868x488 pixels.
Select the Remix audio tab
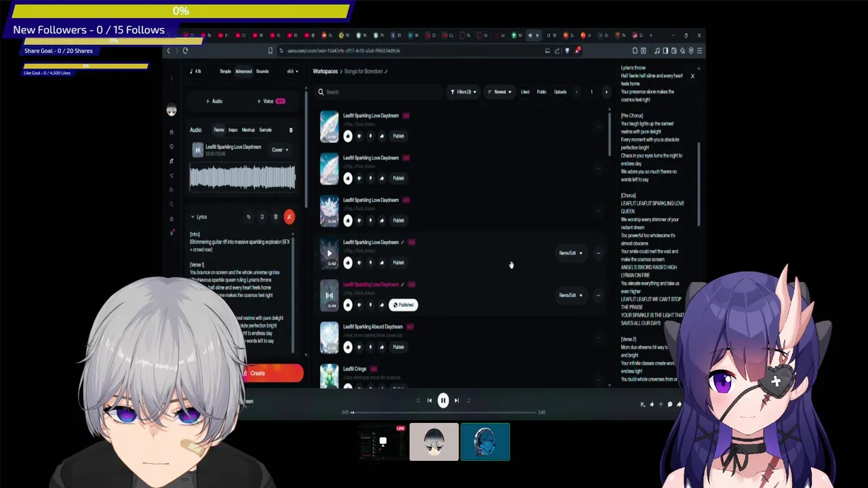[219, 130]
